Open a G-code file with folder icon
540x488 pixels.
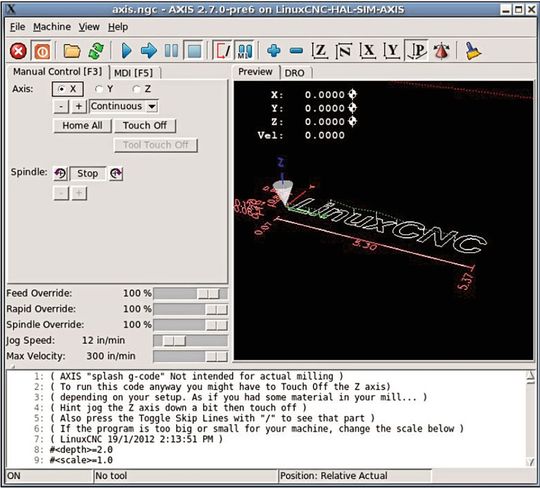(72, 51)
